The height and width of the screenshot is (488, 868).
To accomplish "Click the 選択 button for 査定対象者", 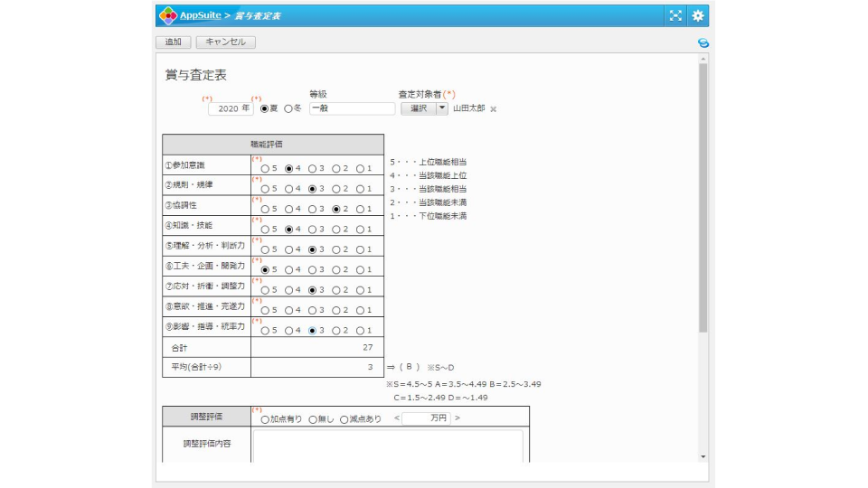I will (419, 108).
